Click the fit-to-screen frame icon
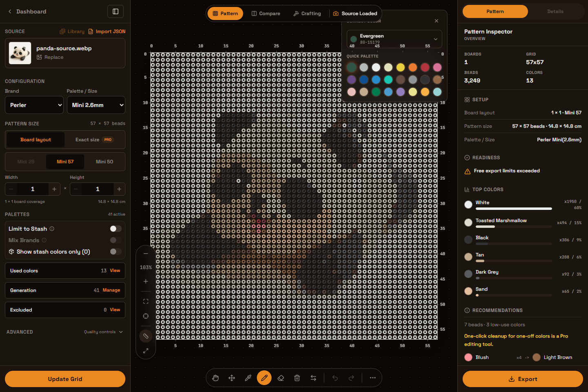 click(x=146, y=301)
